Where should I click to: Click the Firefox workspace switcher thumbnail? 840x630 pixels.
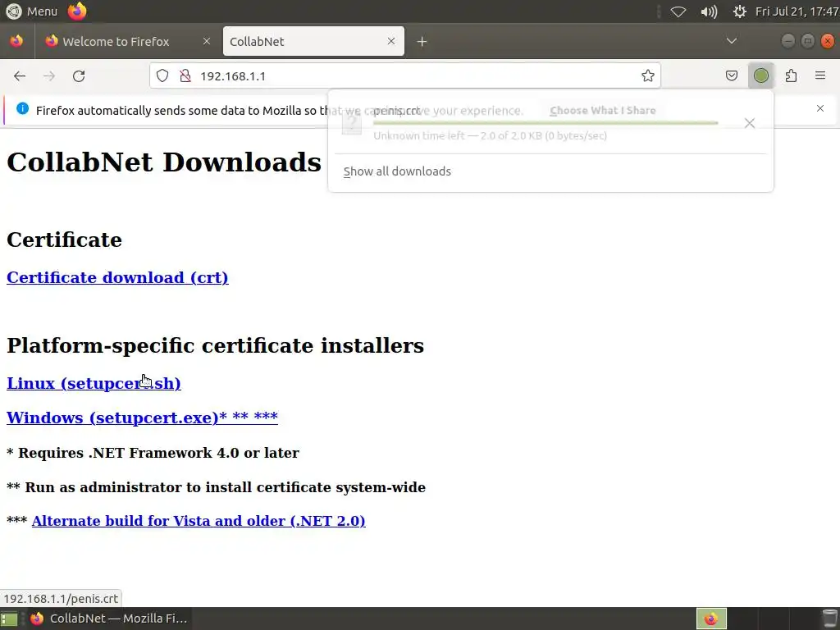pyautogui.click(x=711, y=619)
